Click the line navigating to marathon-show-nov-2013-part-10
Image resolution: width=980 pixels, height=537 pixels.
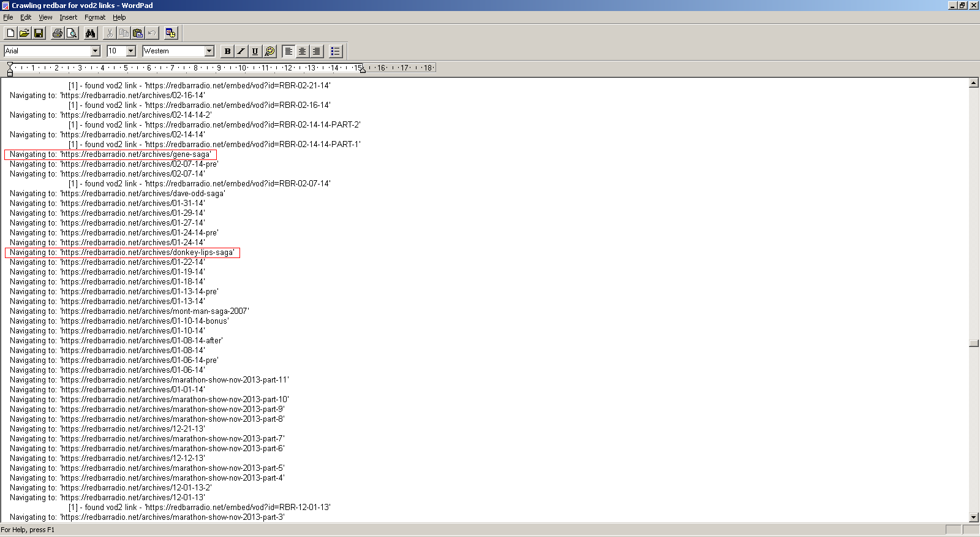pyautogui.click(x=149, y=400)
